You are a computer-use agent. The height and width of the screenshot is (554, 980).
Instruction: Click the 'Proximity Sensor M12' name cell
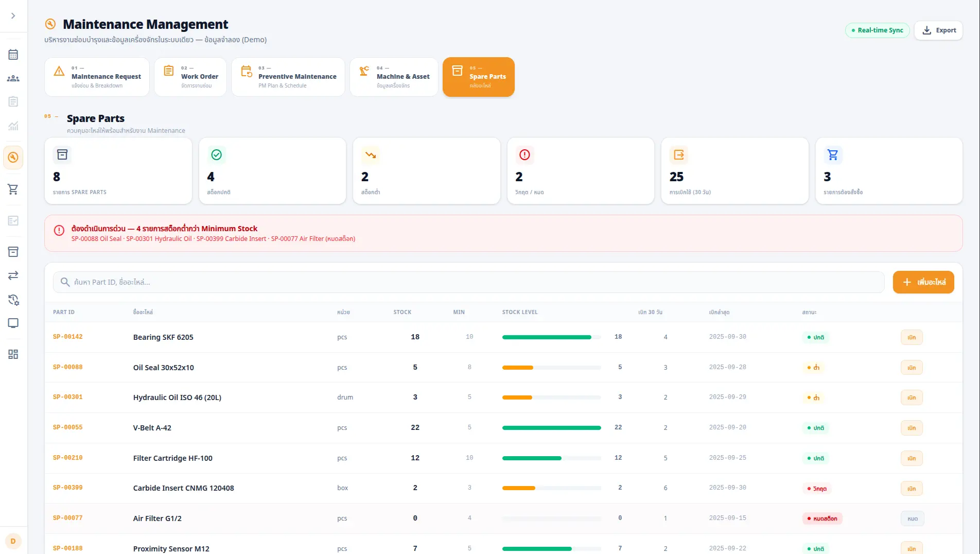click(x=171, y=549)
